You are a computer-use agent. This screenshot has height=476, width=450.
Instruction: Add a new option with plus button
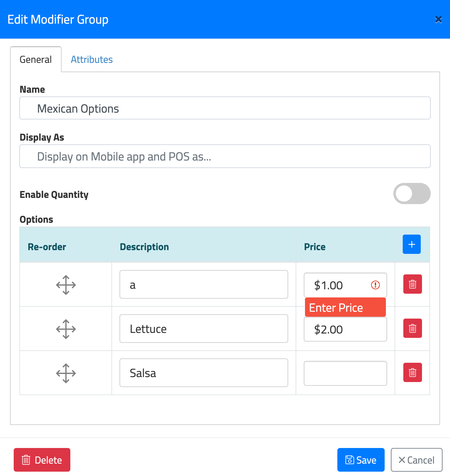click(x=411, y=244)
